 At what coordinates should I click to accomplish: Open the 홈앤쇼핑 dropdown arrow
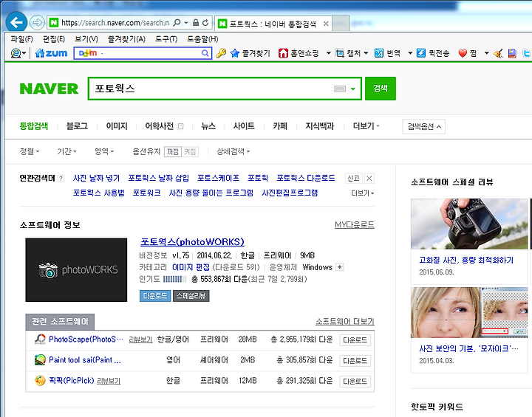tap(328, 53)
